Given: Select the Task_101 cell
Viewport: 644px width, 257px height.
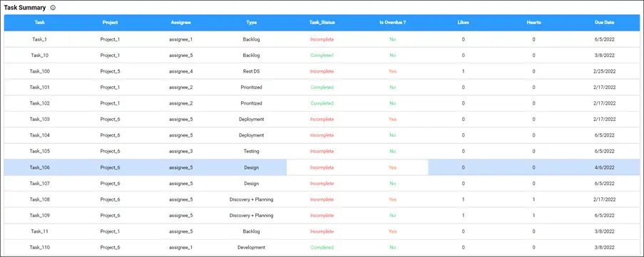Looking at the screenshot, I should coord(40,88).
